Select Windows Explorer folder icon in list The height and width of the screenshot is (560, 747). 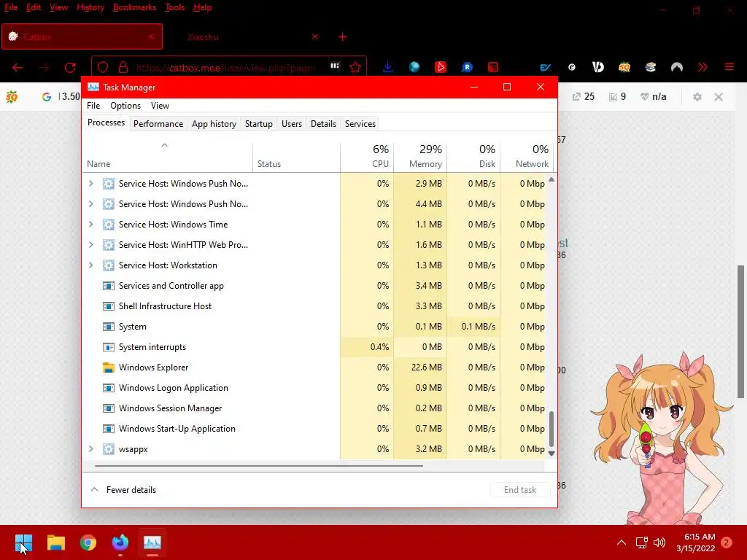pos(109,367)
